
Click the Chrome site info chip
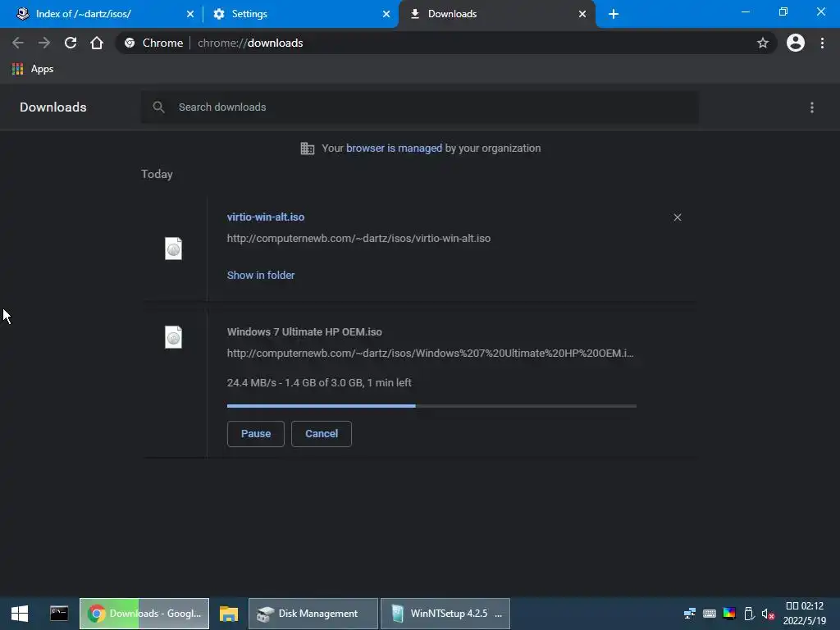tap(153, 43)
